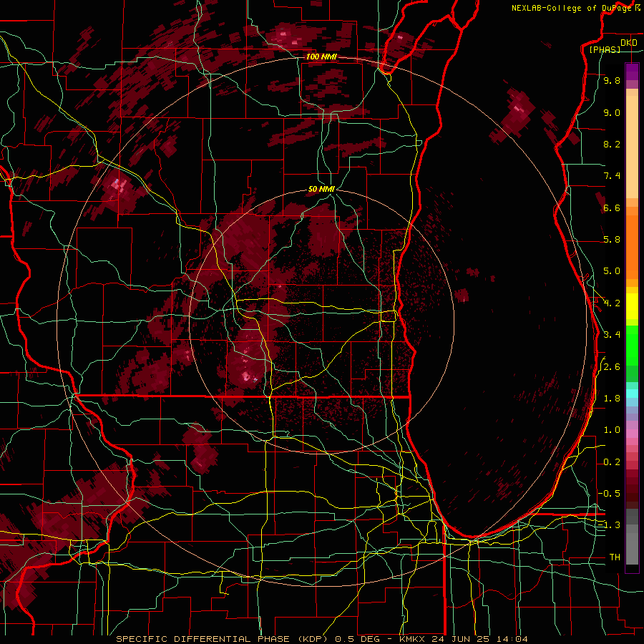644x644 pixels.
Task: Click the NEXLAB-College of DuPage label
Action: 572,8
